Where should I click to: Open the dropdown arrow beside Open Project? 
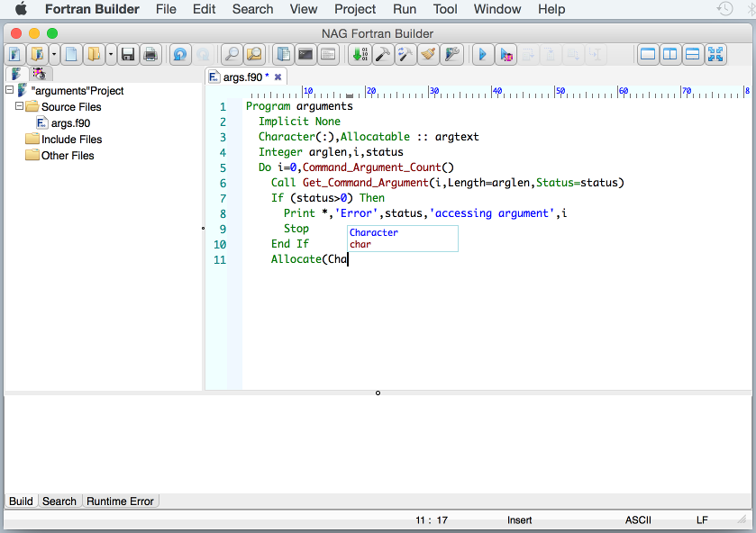click(x=53, y=54)
